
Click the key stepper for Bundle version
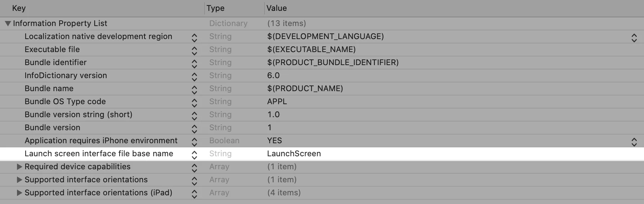194,128
